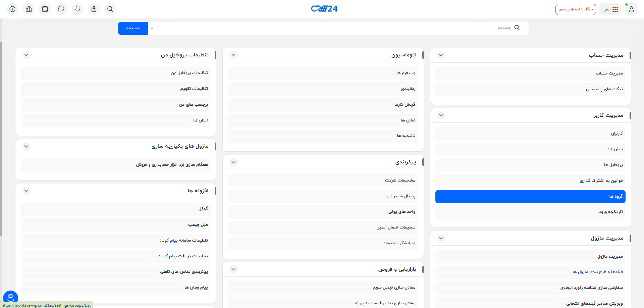Screen dimensions: 644x308
Task: Open the chat messages icon
Action: point(61,9)
